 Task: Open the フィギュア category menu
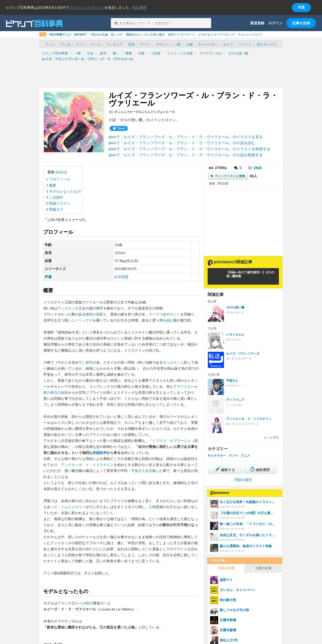pyautogui.click(x=114, y=44)
